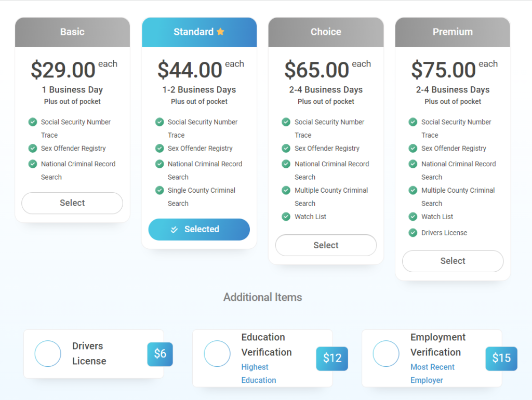Screen dimensions: 532x400
Task: Click Standard plan Single County Criminal Search checkmark
Action: point(159,190)
